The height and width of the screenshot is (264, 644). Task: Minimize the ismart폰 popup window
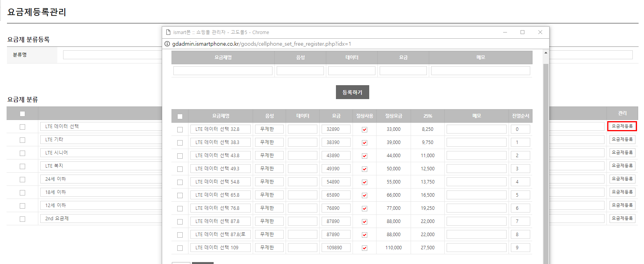tap(505, 32)
